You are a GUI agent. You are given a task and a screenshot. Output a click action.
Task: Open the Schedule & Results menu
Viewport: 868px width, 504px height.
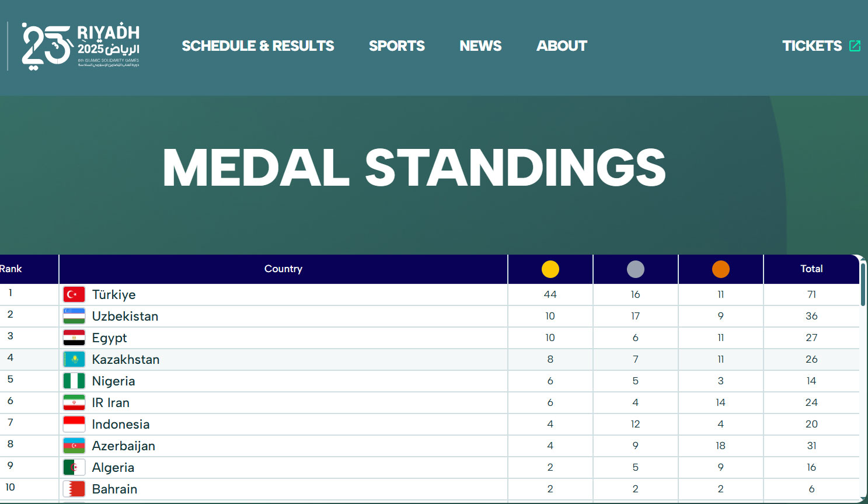[x=258, y=46]
